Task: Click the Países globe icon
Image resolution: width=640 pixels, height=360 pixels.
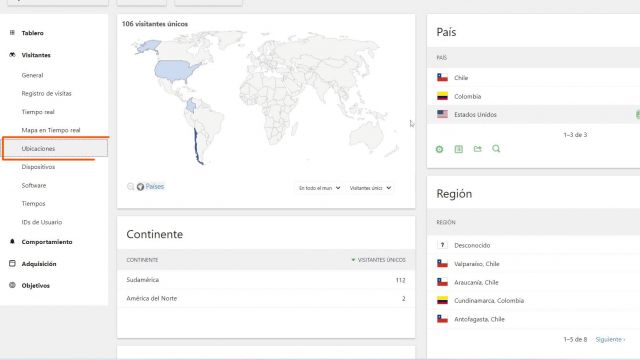Action: pyautogui.click(x=140, y=187)
